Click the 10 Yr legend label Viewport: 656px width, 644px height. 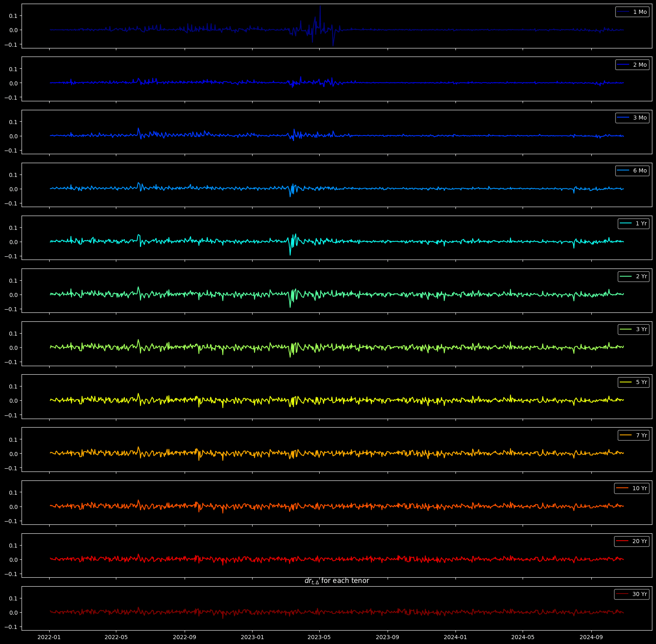pos(639,488)
